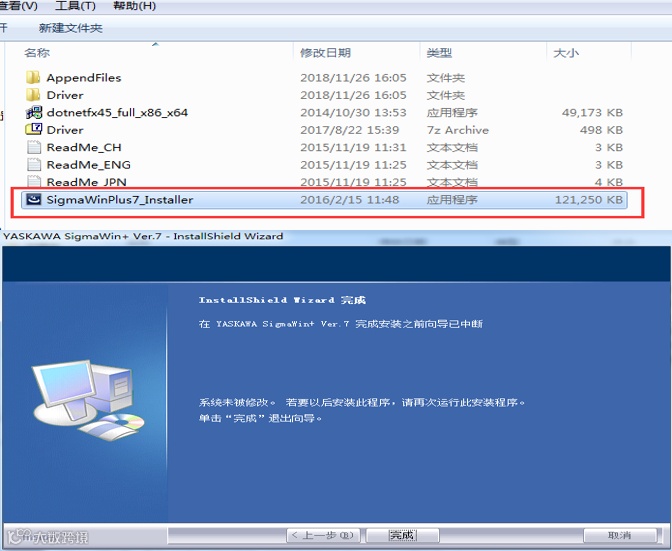Click 新建文件夹 in the explorer toolbar
This screenshot has width=672, height=551.
[x=71, y=28]
